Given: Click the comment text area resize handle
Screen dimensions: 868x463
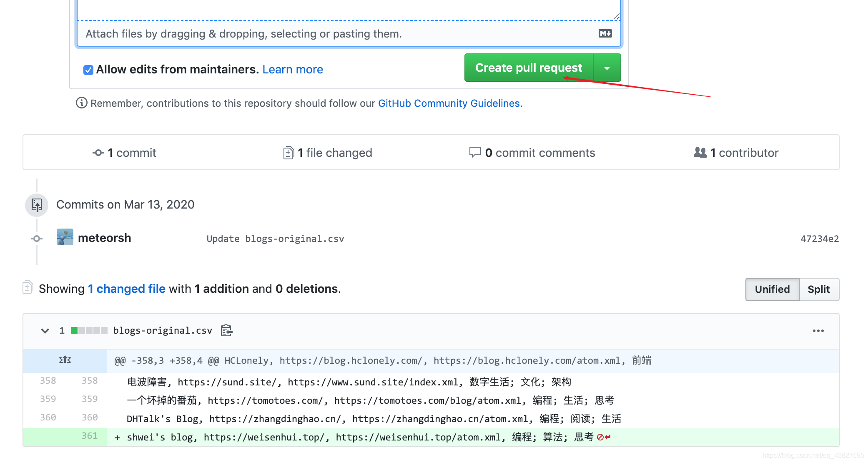Looking at the screenshot, I should (x=616, y=16).
